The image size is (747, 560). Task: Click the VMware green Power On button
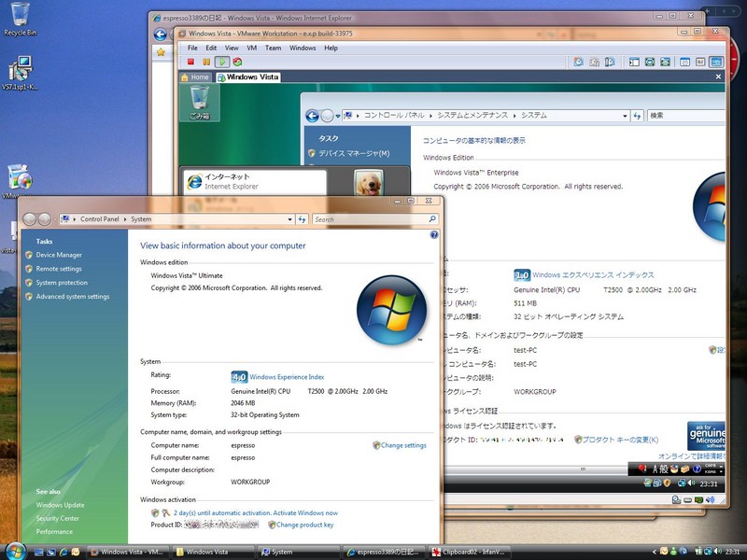pyautogui.click(x=222, y=62)
